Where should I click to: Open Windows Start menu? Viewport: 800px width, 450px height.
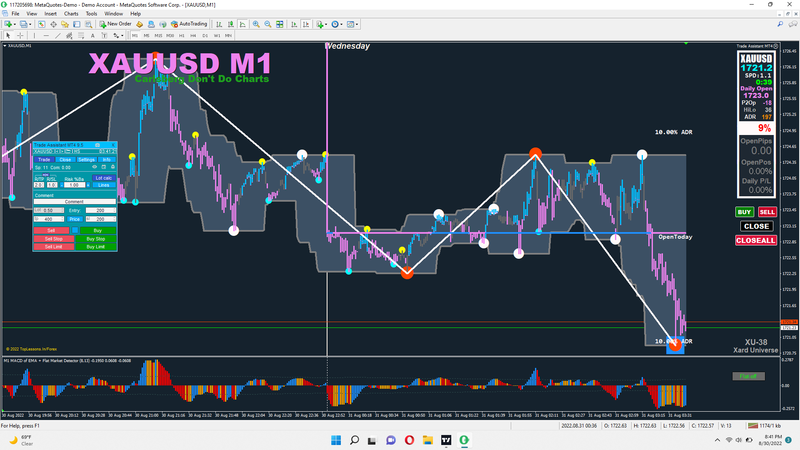click(336, 440)
